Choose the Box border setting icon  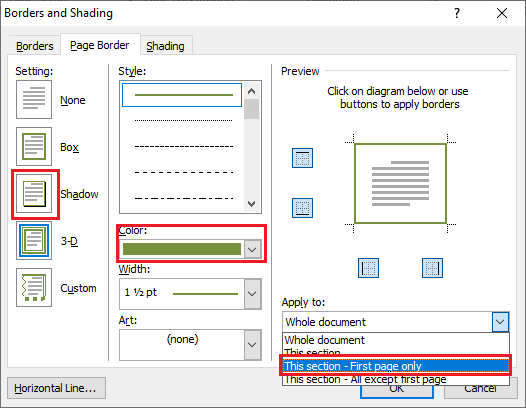[34, 146]
